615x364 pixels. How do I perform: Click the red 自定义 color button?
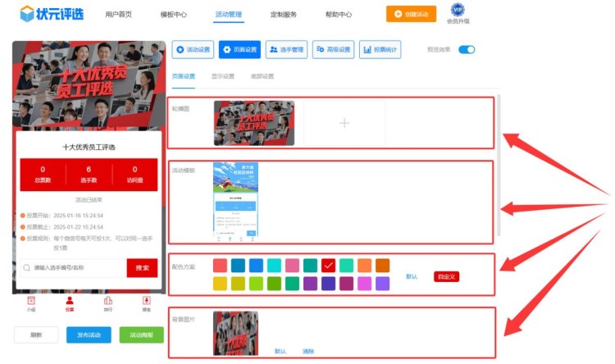[446, 276]
